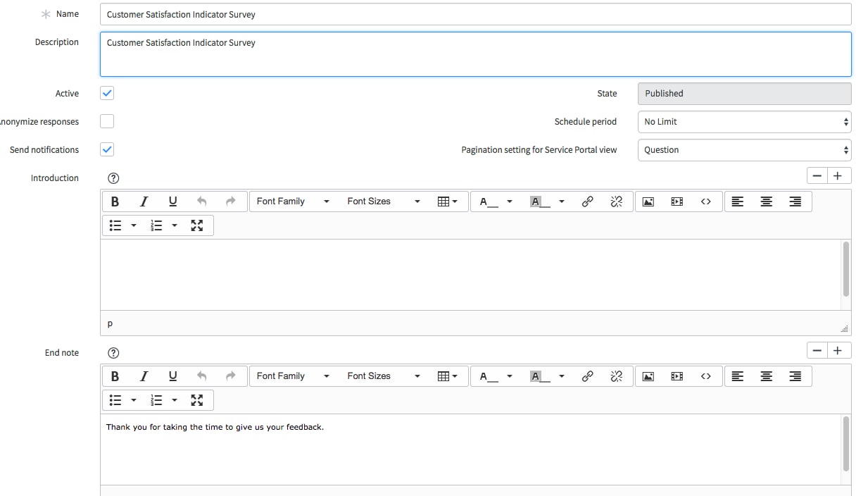Viewport: 868px width, 496px height.
Task: Toggle Bold in the Introduction editor
Action: pyautogui.click(x=115, y=201)
